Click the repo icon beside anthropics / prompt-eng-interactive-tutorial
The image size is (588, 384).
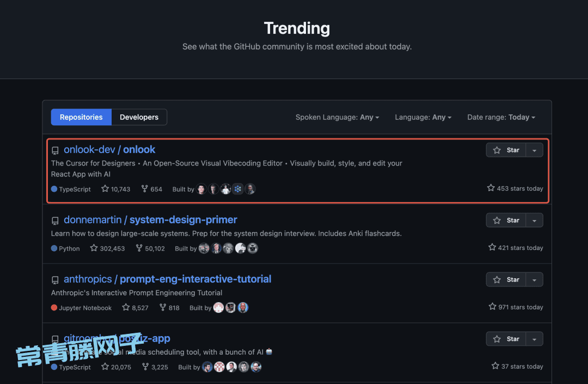(x=55, y=280)
